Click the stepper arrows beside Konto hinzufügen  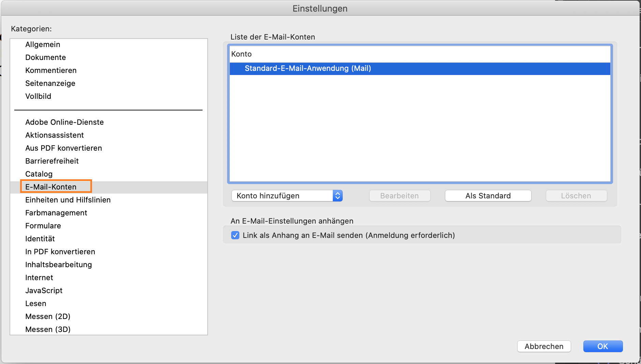click(337, 196)
